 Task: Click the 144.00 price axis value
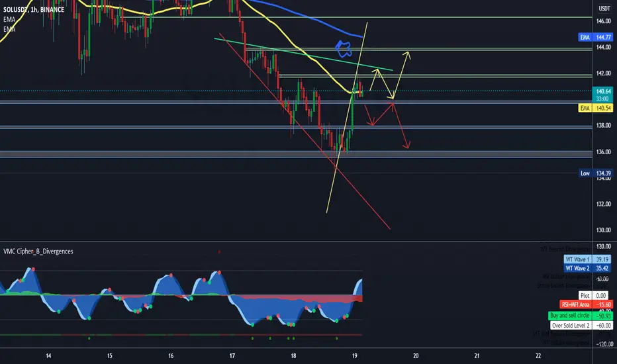coord(603,47)
